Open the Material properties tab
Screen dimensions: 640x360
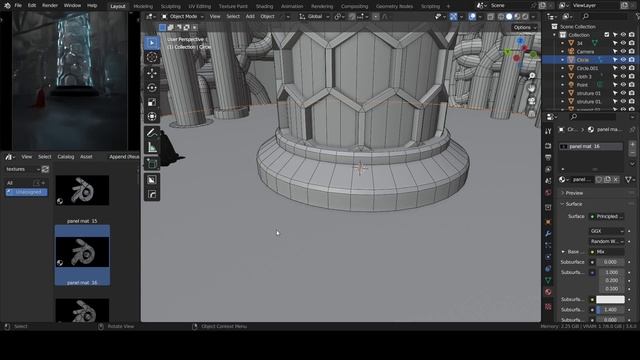(x=548, y=292)
